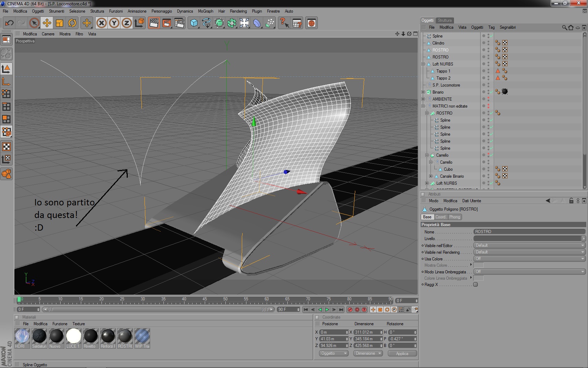Click the Nome field containing ROSTRO

tap(528, 232)
